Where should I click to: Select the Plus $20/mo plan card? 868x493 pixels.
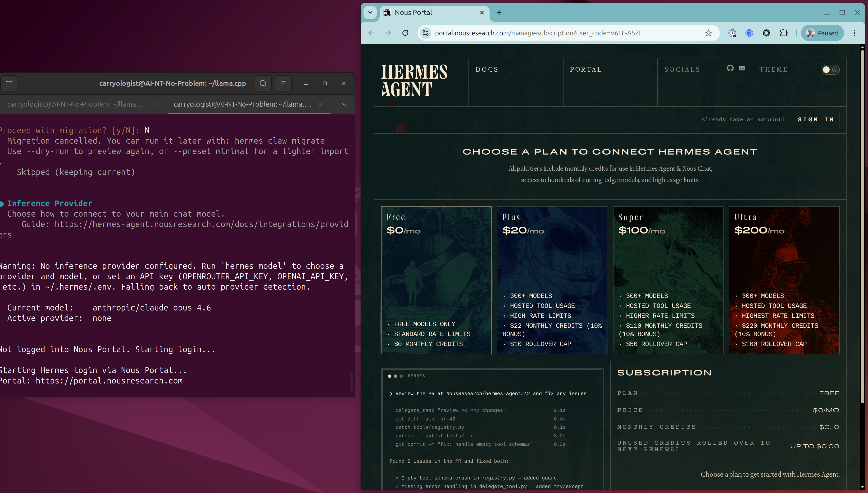(552, 280)
